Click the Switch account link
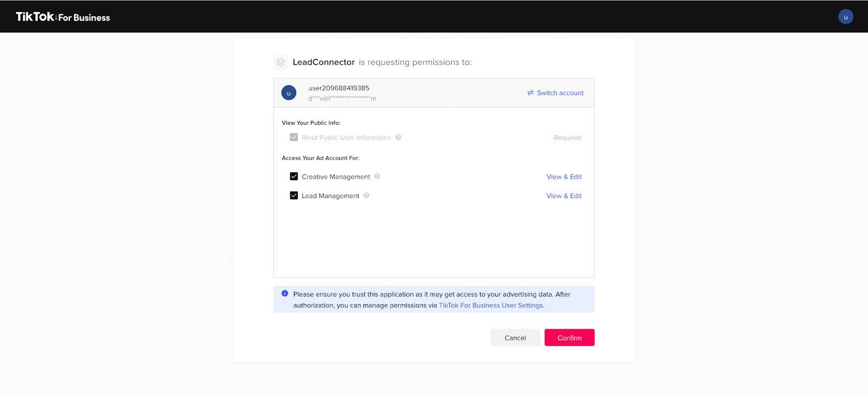Viewport: 868px width, 397px height. coord(560,93)
